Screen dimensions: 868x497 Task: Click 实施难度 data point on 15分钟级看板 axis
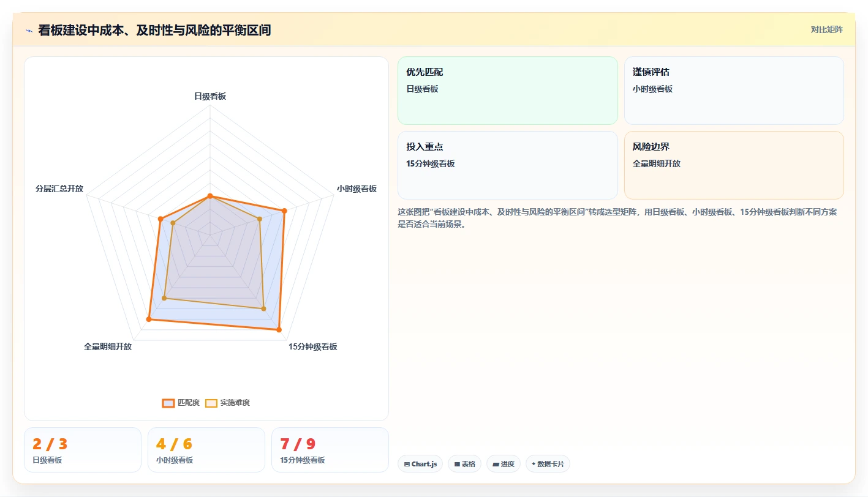[x=263, y=308]
